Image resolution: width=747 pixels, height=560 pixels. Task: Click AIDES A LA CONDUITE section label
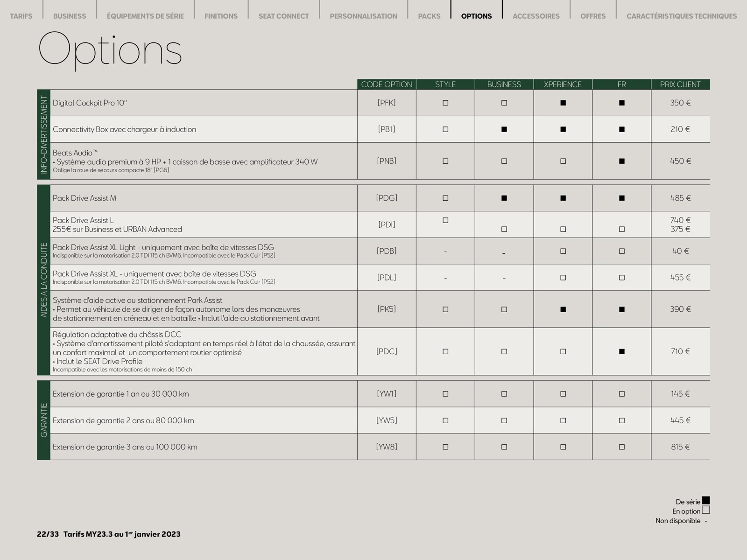(x=44, y=280)
